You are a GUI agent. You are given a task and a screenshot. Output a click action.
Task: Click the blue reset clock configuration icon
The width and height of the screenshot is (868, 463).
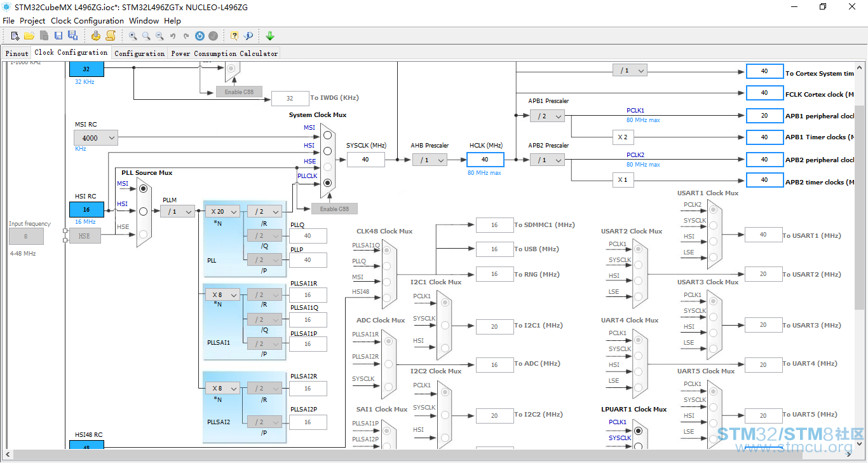coord(200,36)
